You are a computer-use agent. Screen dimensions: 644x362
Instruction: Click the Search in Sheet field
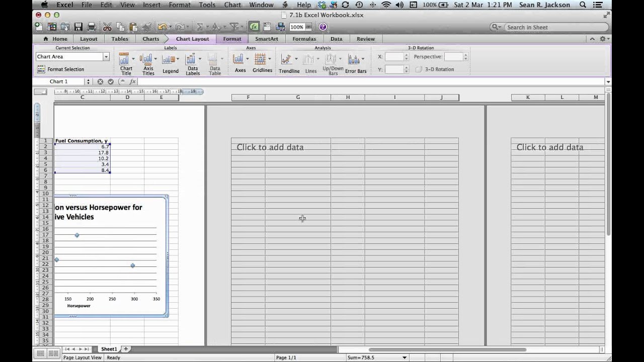coord(549,27)
